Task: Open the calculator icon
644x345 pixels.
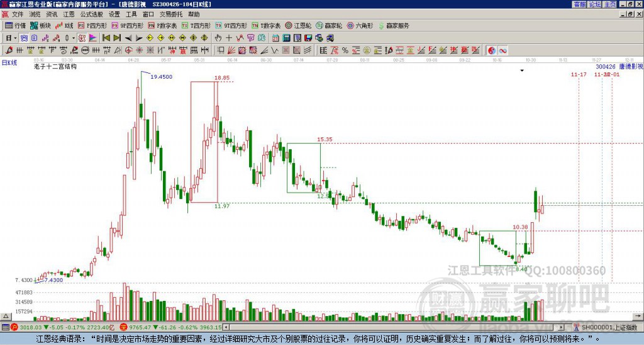Action: [286, 38]
